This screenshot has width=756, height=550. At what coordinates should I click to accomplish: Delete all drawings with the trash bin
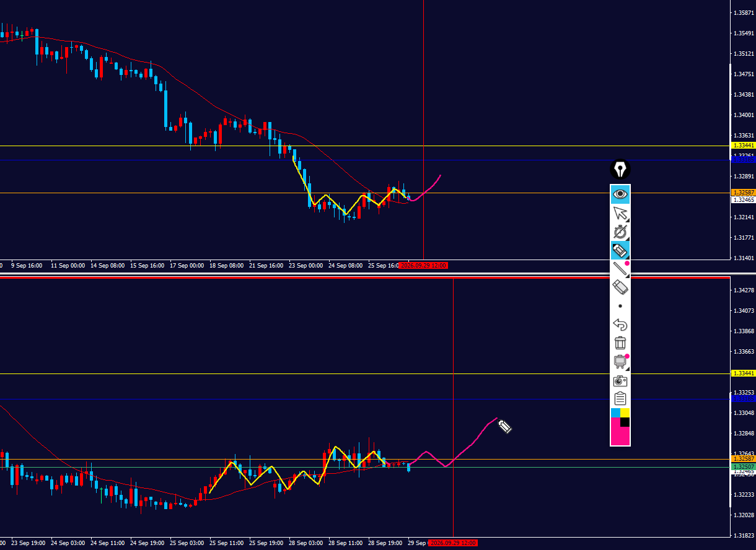click(620, 343)
